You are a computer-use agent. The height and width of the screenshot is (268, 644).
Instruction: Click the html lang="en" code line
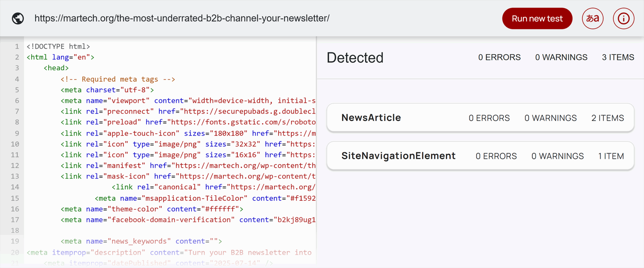pyautogui.click(x=60, y=57)
